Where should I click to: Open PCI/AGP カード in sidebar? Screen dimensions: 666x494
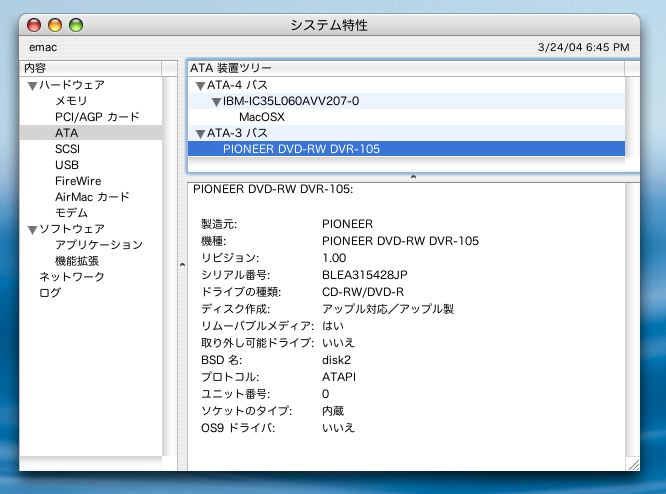[97, 117]
